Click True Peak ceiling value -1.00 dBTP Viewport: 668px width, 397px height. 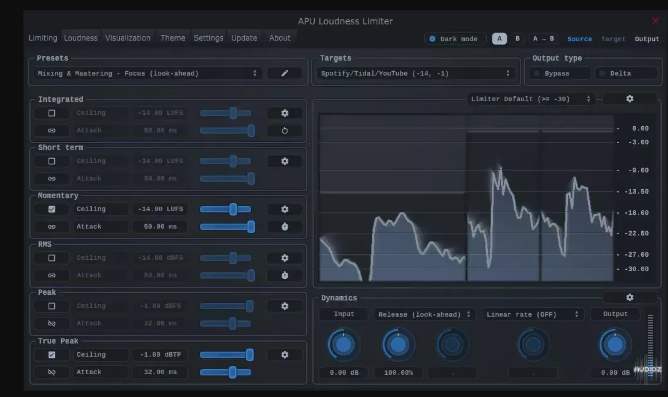click(x=160, y=354)
